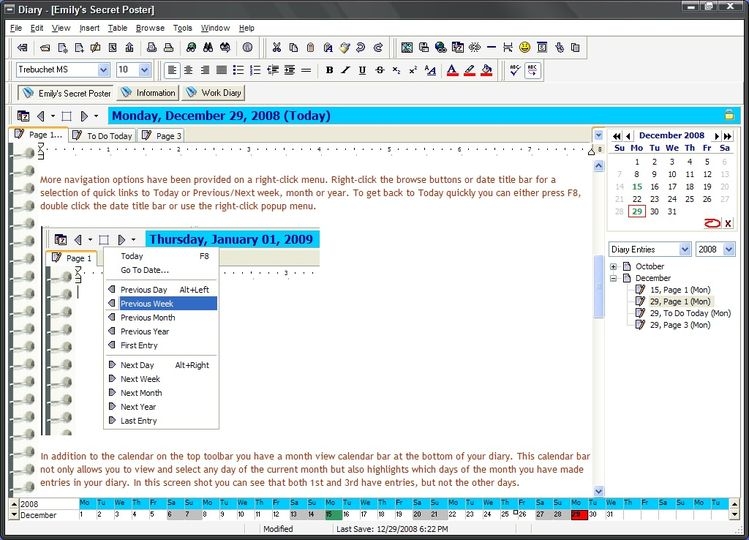Toggle bold formatting
This screenshot has height=540, width=749.
pos(329,70)
